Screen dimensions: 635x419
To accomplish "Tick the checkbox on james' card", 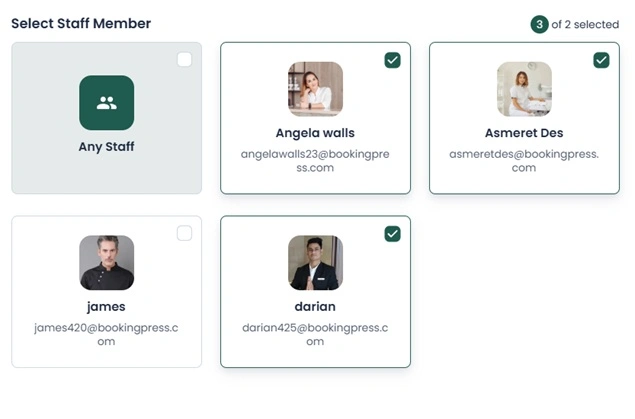I will tap(184, 233).
